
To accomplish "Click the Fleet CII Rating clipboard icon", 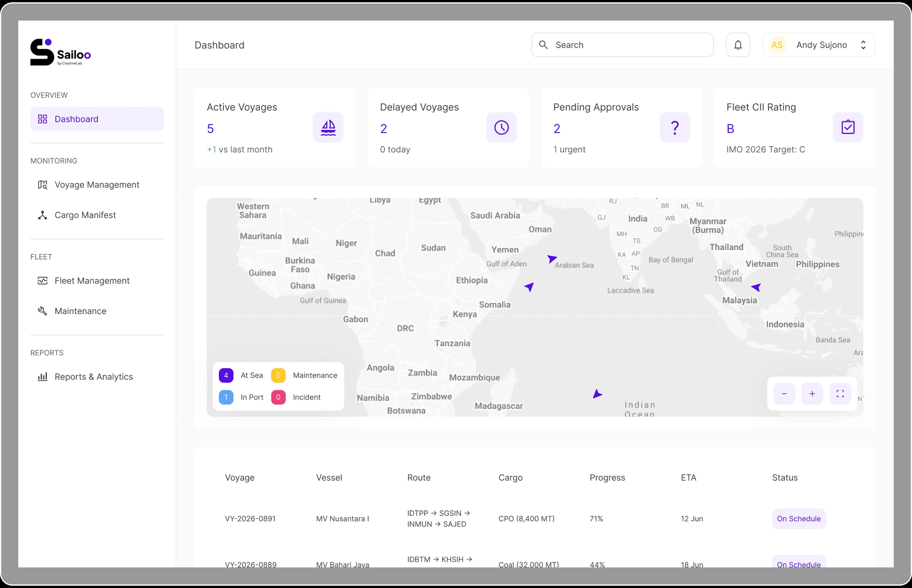I will 848,127.
